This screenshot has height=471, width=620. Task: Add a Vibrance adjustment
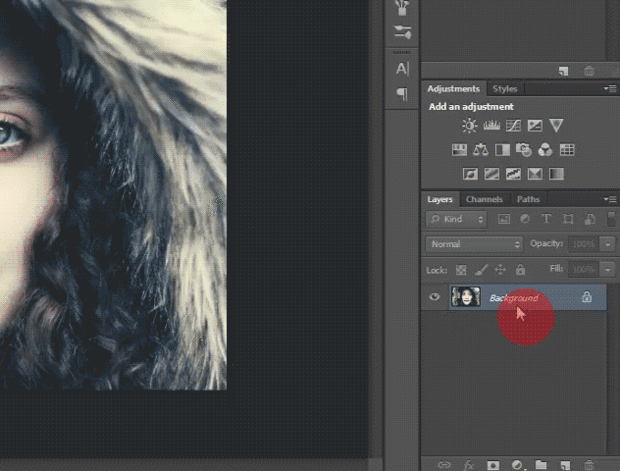tap(556, 126)
